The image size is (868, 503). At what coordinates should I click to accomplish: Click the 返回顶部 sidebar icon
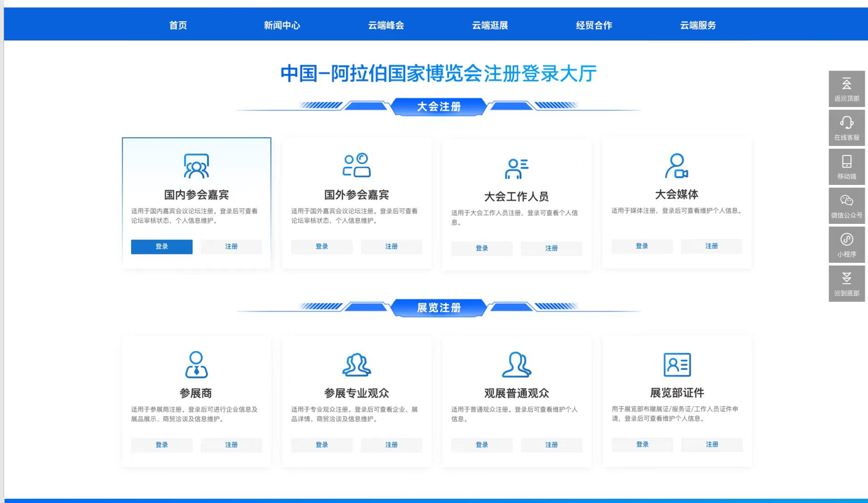pos(847,85)
